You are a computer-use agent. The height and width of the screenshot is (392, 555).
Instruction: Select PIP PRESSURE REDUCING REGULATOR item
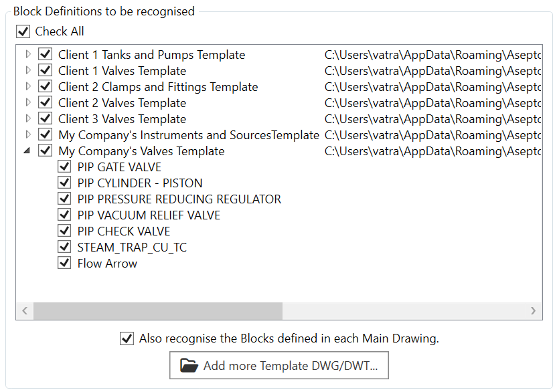(179, 199)
